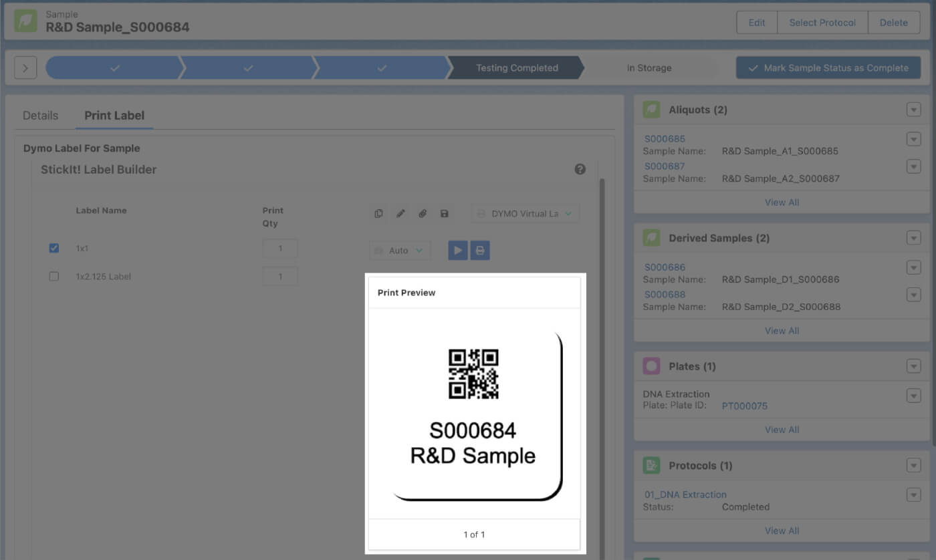Open plate link PT000075
The image size is (936, 560).
[x=745, y=406]
